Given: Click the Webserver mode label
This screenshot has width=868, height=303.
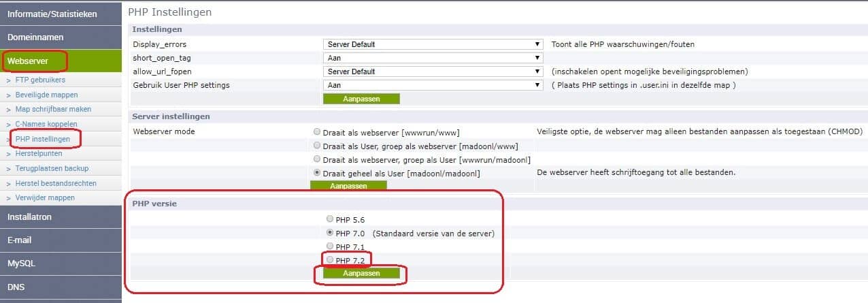Looking at the screenshot, I should pyautogui.click(x=163, y=131).
